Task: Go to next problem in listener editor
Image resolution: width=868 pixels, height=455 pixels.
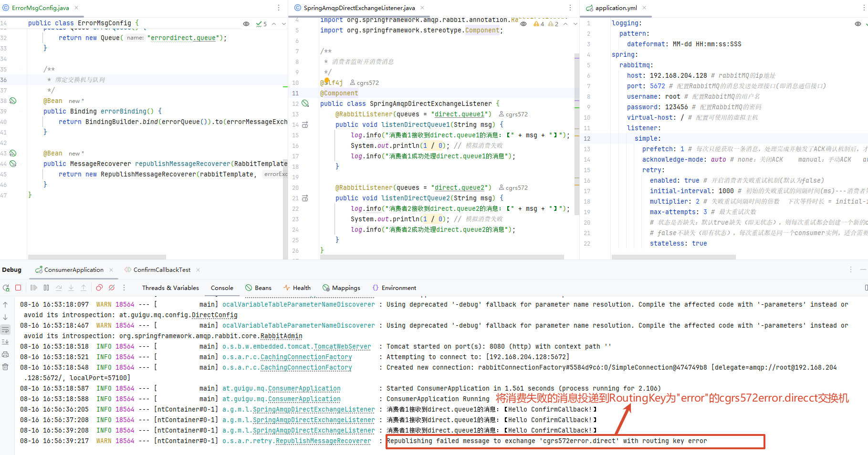Action: tap(575, 24)
